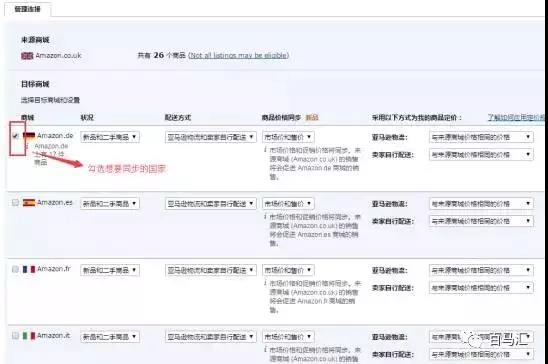
Task: Open the FBA pricing rule dropdown for Amazon.de
Action: (x=481, y=137)
